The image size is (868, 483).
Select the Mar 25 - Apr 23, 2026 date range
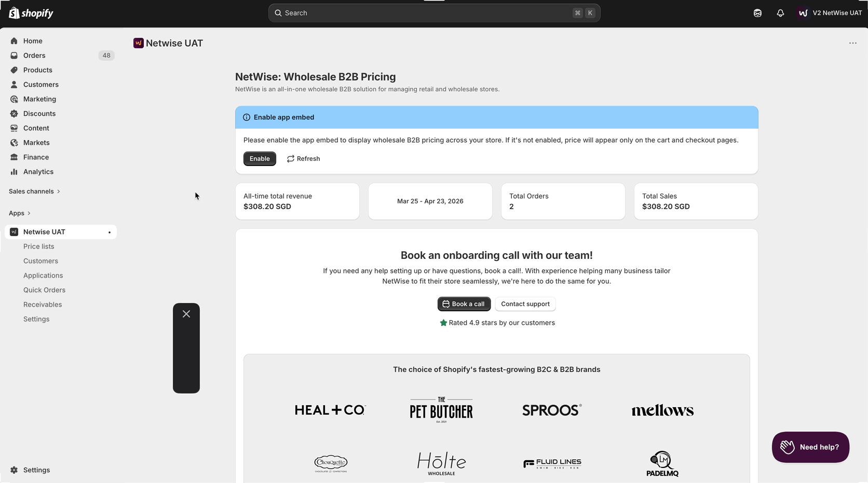coord(430,201)
